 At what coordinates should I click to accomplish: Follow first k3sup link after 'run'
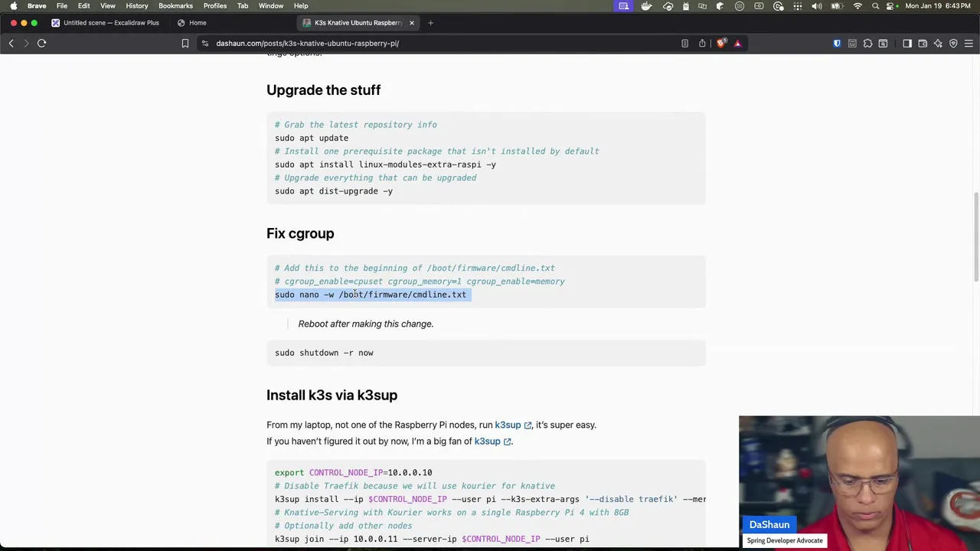point(512,425)
